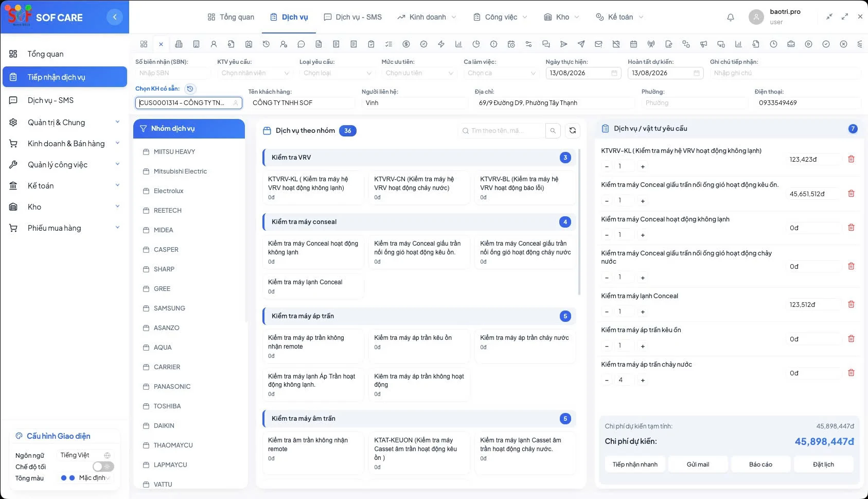868x499 pixels.
Task: Increase quantity for Kiểm tra máy áp trần chảy nước
Action: [643, 381]
